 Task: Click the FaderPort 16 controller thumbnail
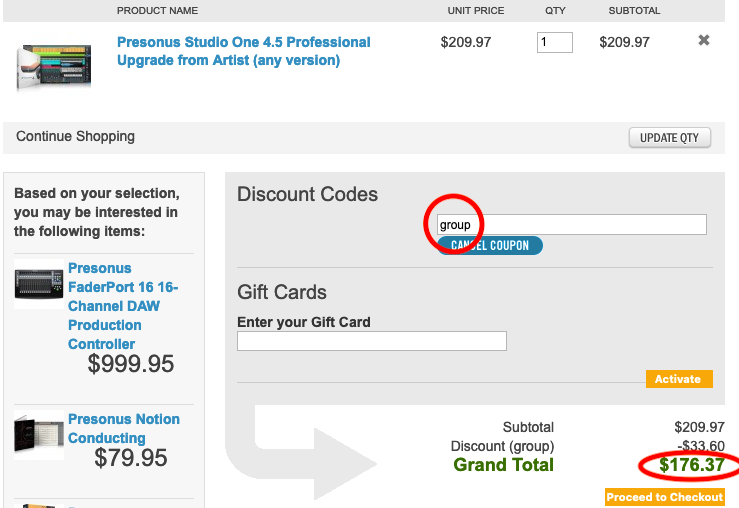tap(39, 285)
